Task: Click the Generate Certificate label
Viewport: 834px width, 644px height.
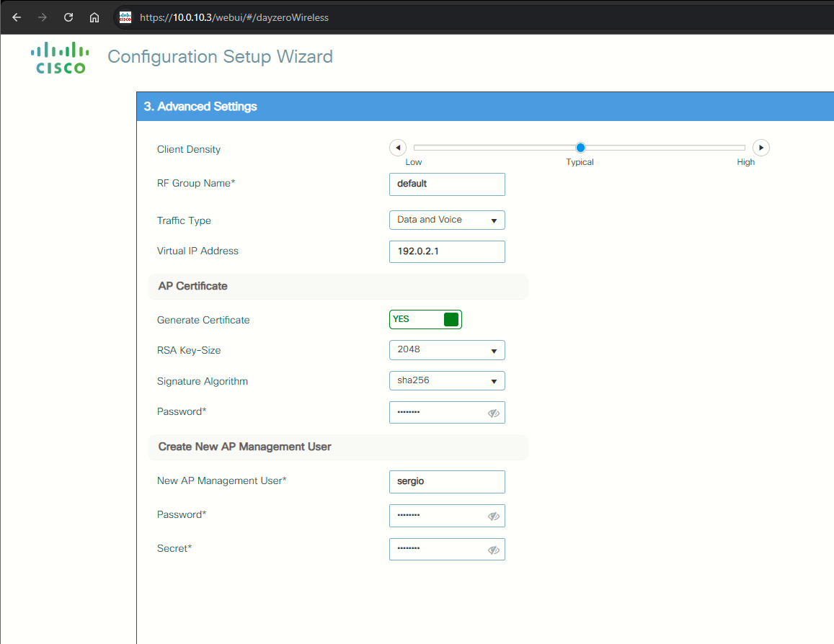Action: [203, 320]
